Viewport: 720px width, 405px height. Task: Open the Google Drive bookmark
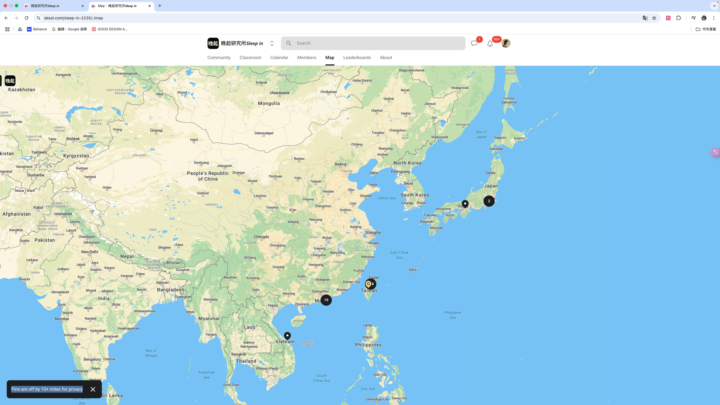tap(20, 29)
